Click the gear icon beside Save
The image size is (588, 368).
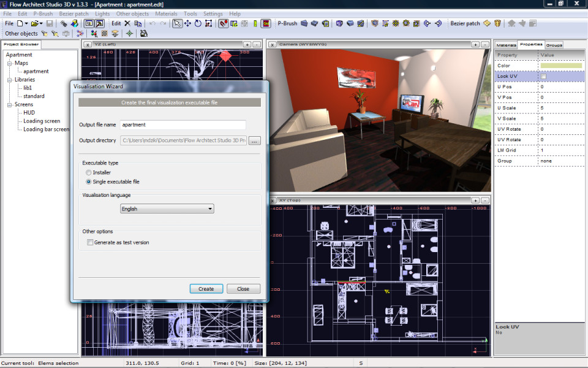pos(64,23)
